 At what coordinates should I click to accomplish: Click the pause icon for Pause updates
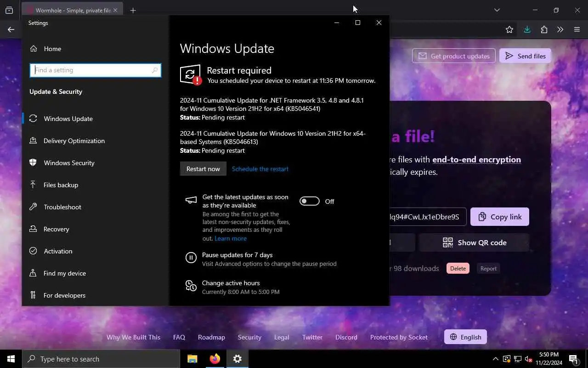pos(191,258)
